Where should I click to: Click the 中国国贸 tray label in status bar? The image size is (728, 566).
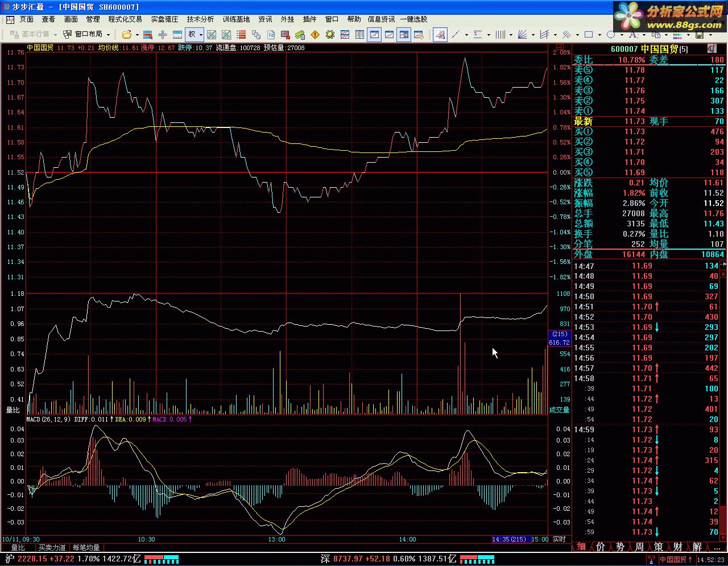(673, 560)
